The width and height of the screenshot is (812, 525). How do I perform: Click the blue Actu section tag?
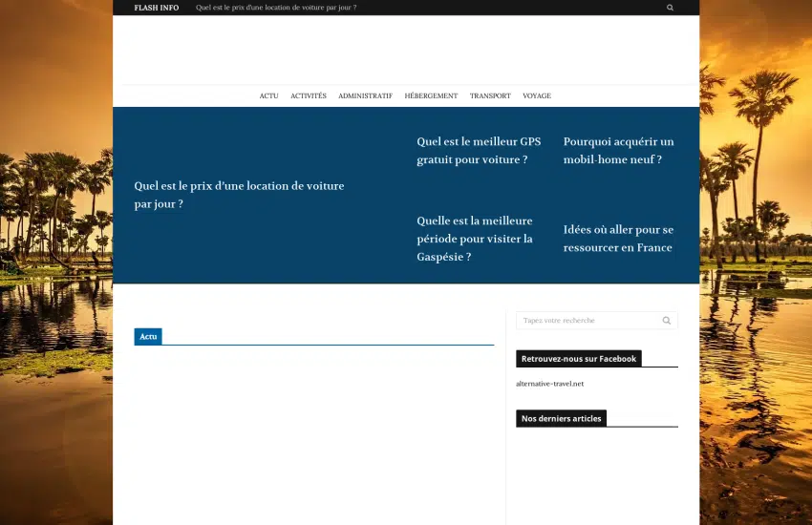click(148, 337)
